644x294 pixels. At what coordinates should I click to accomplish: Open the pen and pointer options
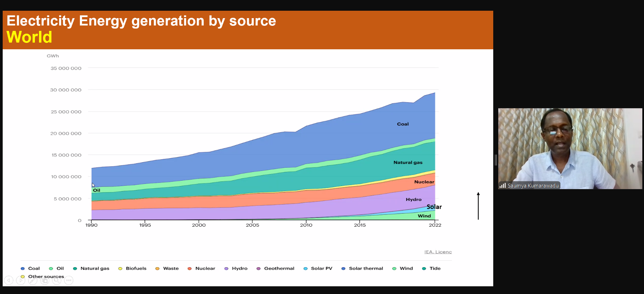click(33, 280)
